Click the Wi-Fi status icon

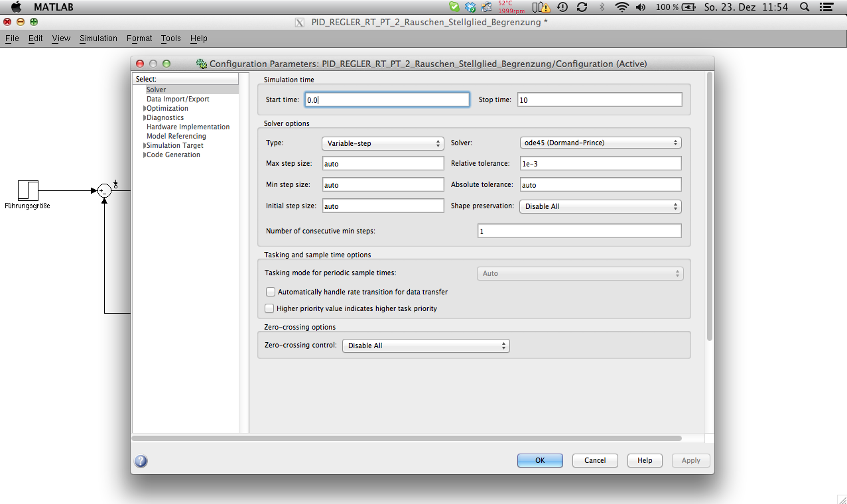click(x=621, y=7)
